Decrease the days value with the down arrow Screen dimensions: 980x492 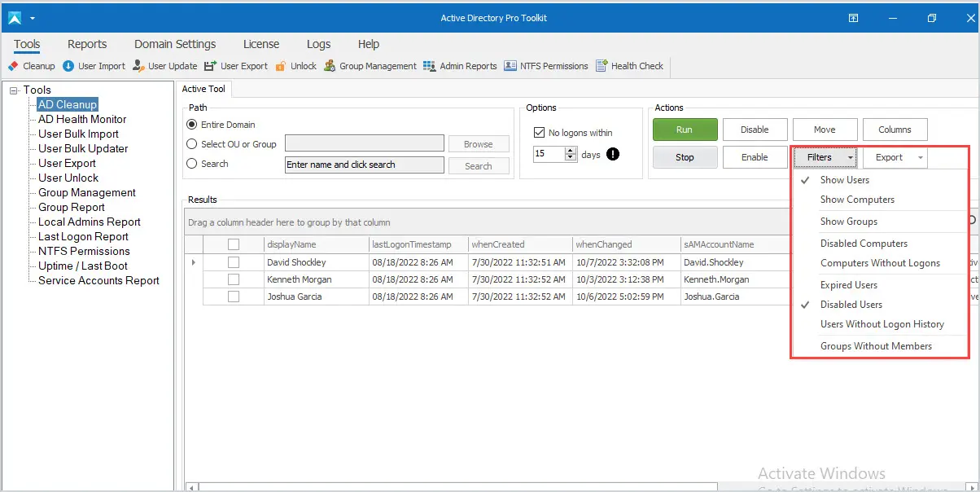coord(571,156)
